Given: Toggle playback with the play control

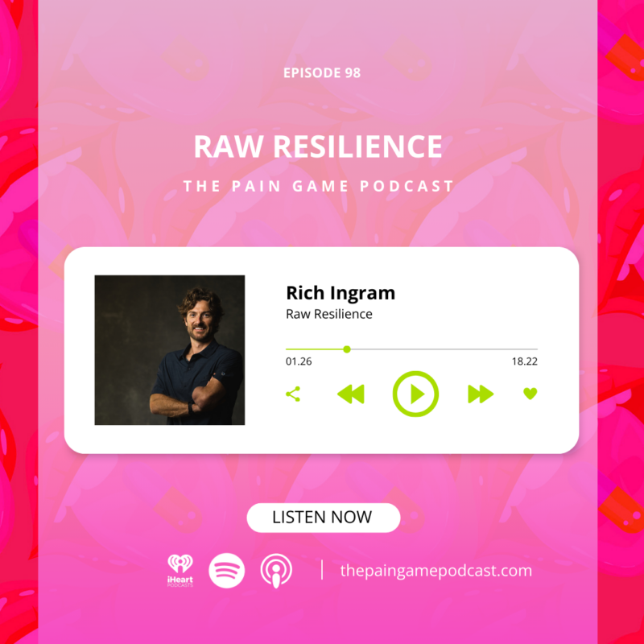Looking at the screenshot, I should click(415, 394).
